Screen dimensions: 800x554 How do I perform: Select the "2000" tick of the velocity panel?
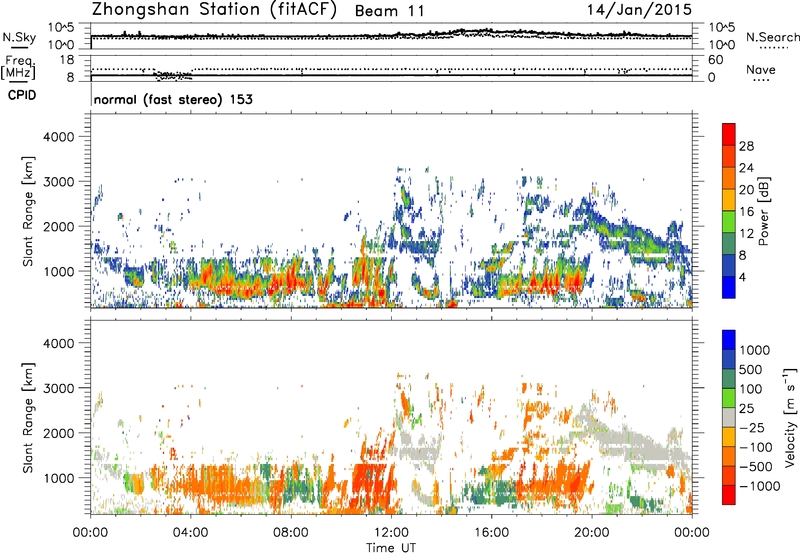[x=58, y=433]
